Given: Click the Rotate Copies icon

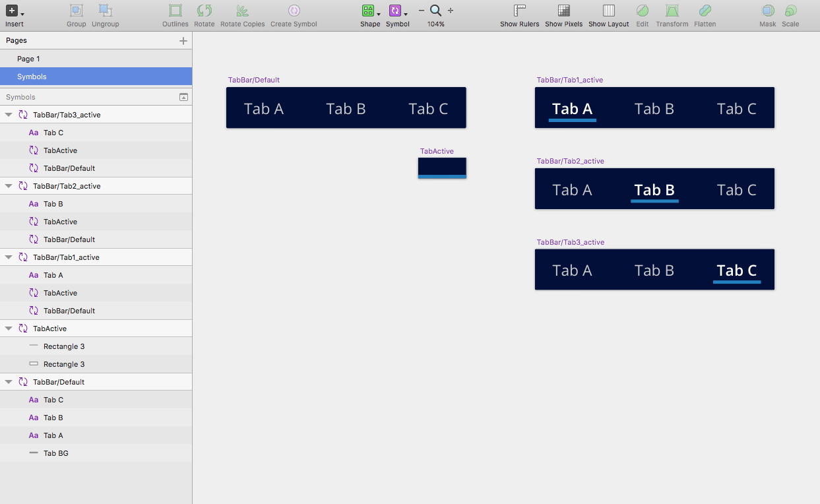Looking at the screenshot, I should (x=241, y=11).
